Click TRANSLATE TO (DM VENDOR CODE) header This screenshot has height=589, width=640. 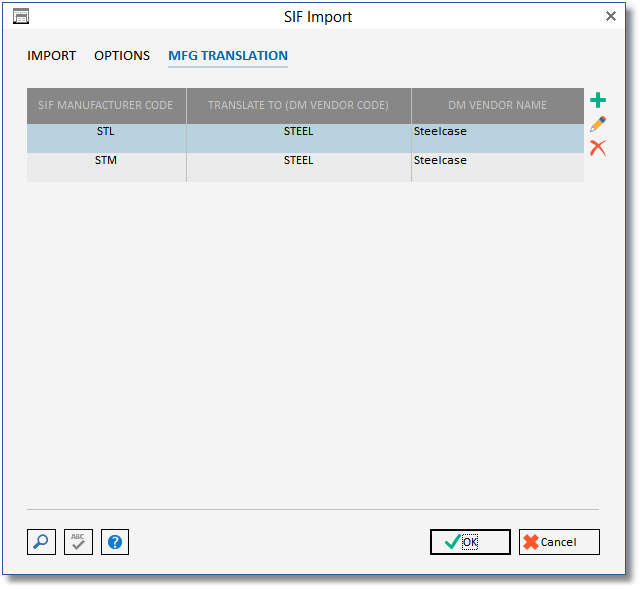[299, 106]
